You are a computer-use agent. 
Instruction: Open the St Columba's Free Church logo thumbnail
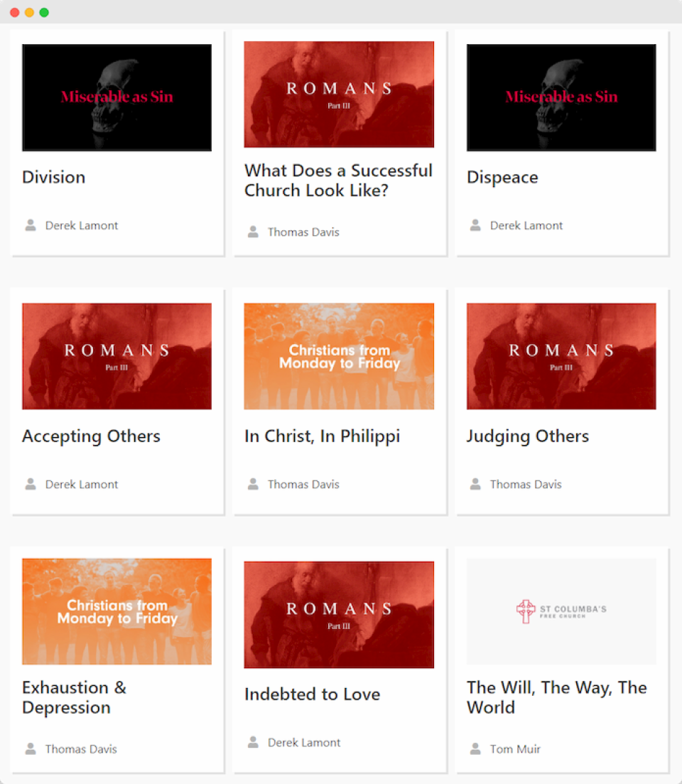[561, 611]
